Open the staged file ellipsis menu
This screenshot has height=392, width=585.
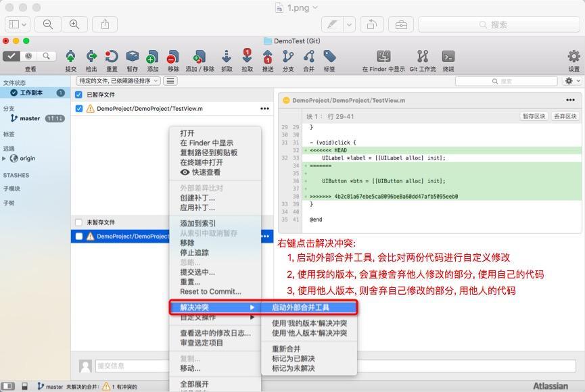point(264,109)
